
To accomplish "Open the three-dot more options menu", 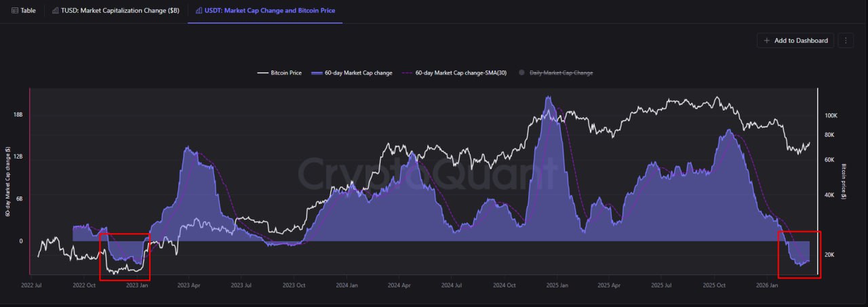I will coord(845,41).
